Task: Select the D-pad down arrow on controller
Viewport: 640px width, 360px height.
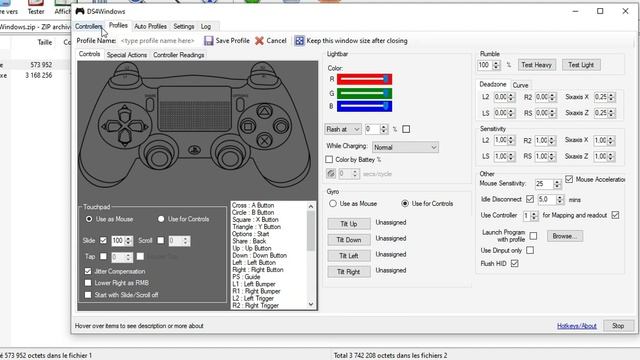Action: point(124,138)
